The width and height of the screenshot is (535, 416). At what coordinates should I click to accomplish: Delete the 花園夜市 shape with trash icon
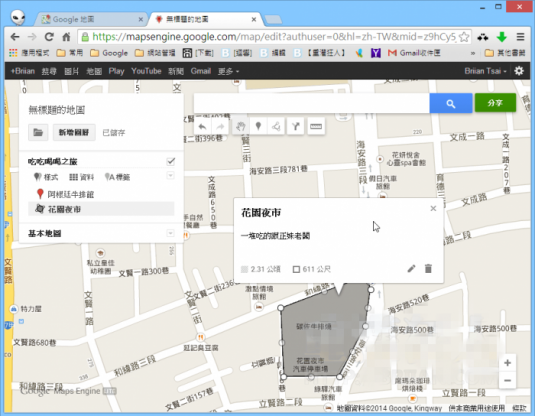[428, 269]
